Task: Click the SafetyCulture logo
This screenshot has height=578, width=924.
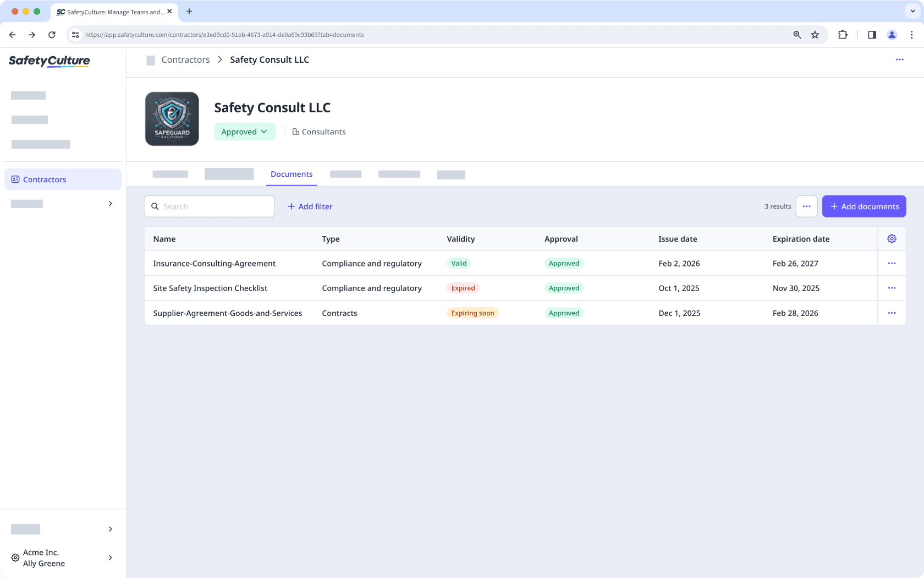Action: (x=49, y=61)
